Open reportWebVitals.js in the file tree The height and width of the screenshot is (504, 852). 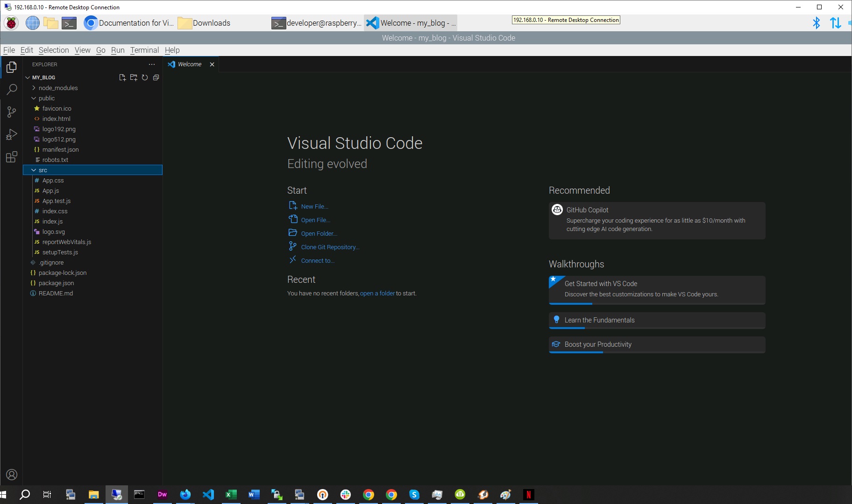click(x=92, y=242)
